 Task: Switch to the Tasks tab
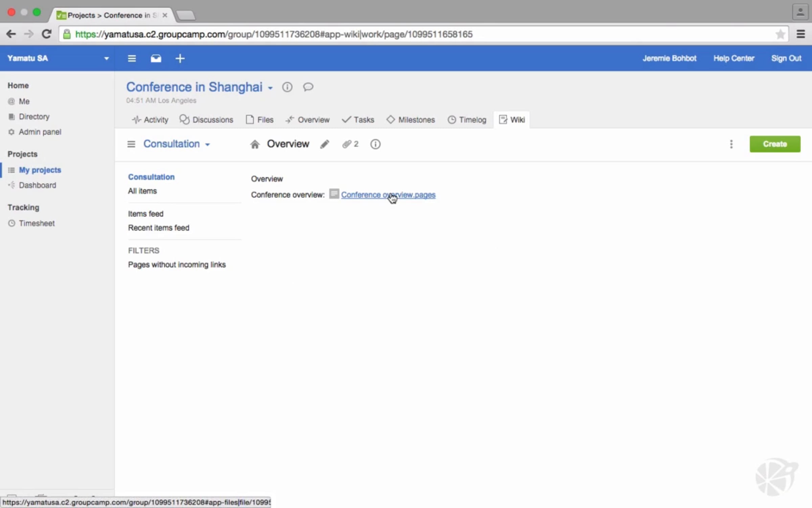pyautogui.click(x=358, y=120)
